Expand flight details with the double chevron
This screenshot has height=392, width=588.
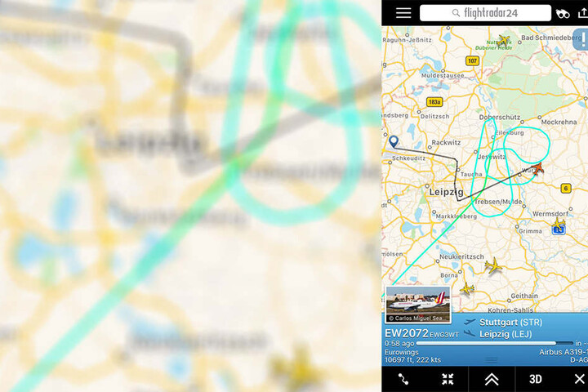[x=492, y=379]
